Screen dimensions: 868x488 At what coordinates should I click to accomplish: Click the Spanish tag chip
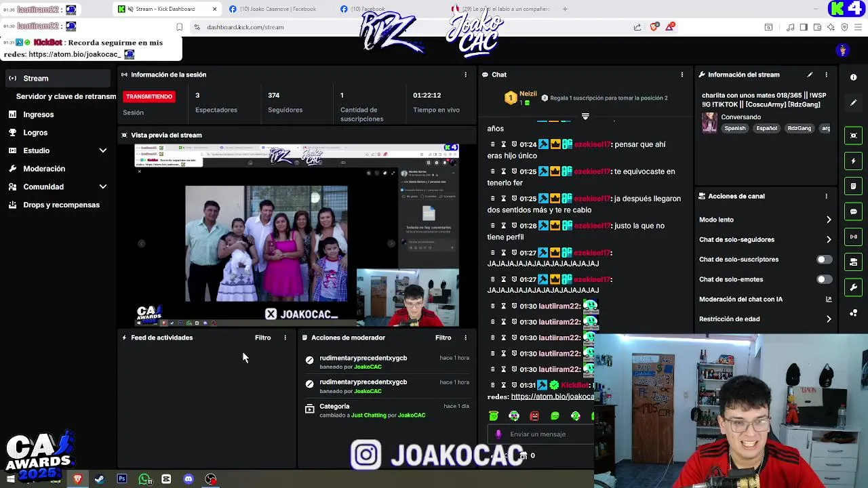click(734, 128)
